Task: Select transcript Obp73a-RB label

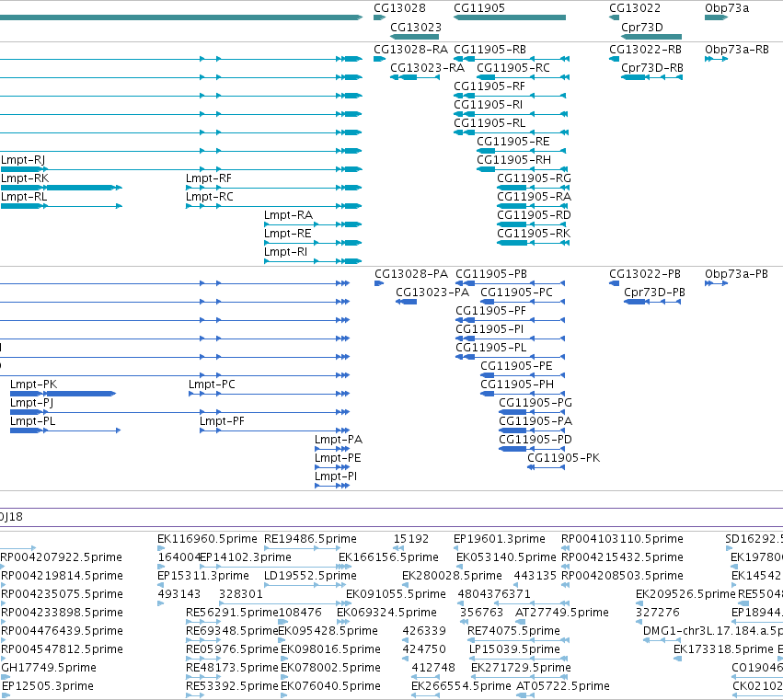Action: point(737,50)
